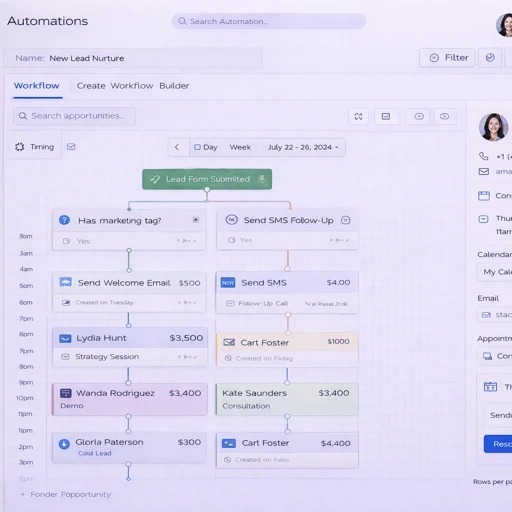Click the small square icon on Has marketing tag card

coord(196,220)
